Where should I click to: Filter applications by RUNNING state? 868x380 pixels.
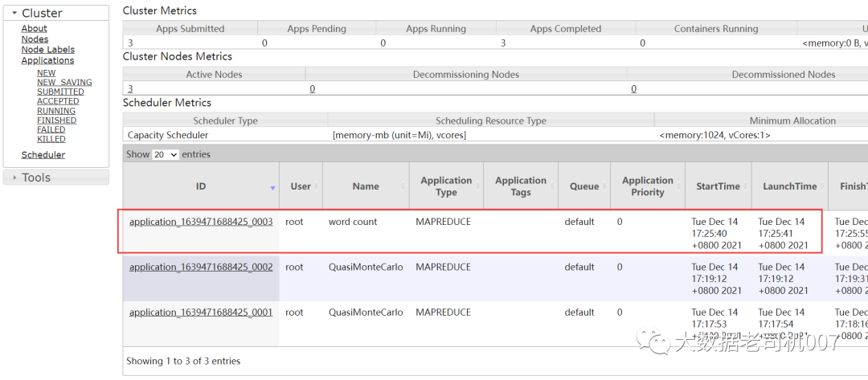(x=56, y=111)
